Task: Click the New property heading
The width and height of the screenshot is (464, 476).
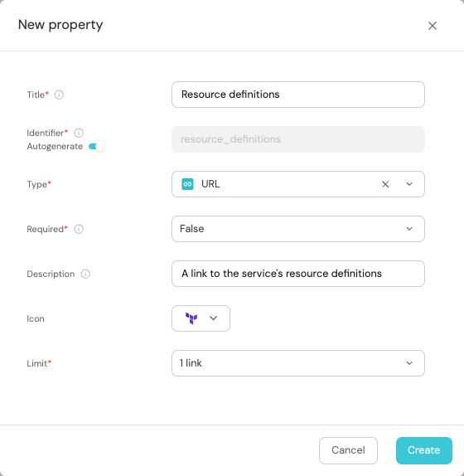Action: tap(60, 25)
